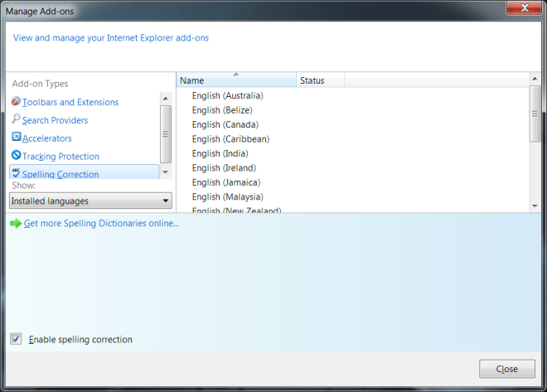
Task: Choose the Accelerators add-on type
Action: (47, 138)
